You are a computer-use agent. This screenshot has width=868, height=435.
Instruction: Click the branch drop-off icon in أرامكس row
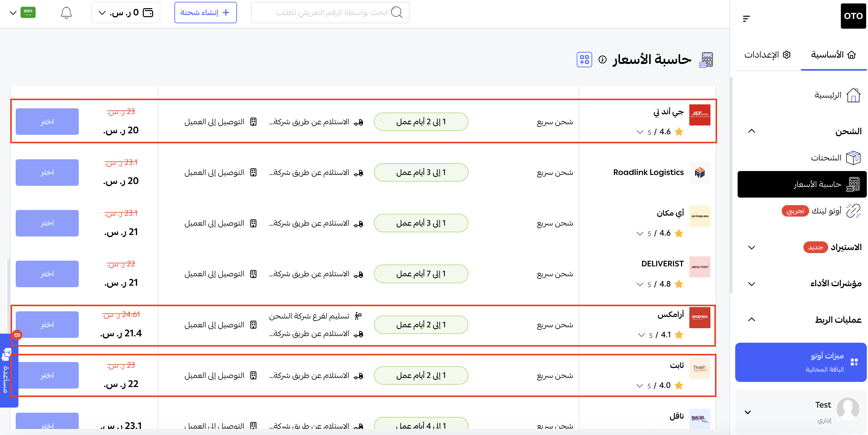pyautogui.click(x=358, y=316)
